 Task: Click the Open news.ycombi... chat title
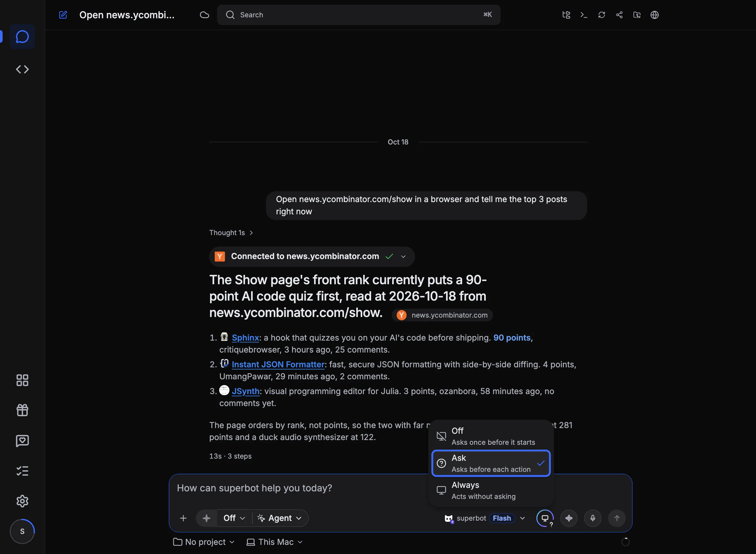pos(127,15)
